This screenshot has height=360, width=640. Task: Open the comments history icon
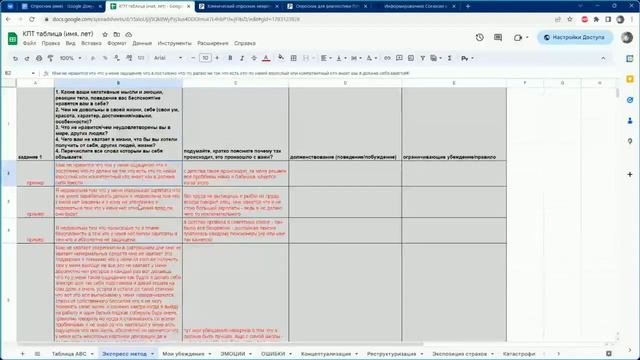click(x=498, y=38)
